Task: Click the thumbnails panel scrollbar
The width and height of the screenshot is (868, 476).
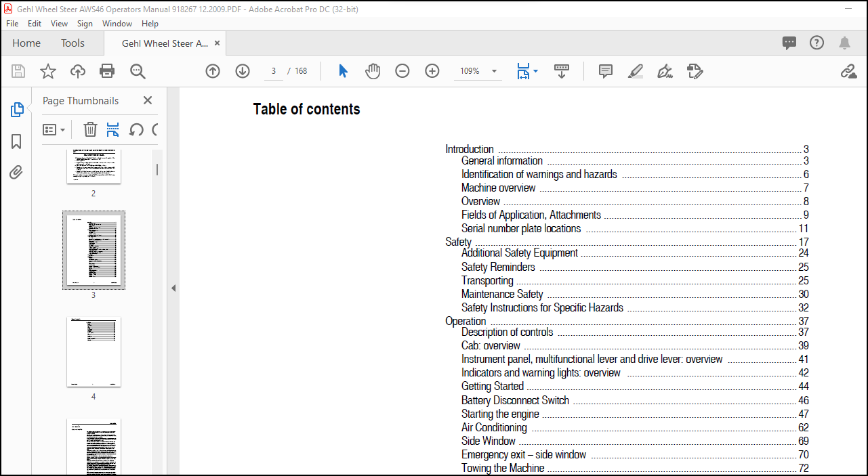Action: pos(157,169)
